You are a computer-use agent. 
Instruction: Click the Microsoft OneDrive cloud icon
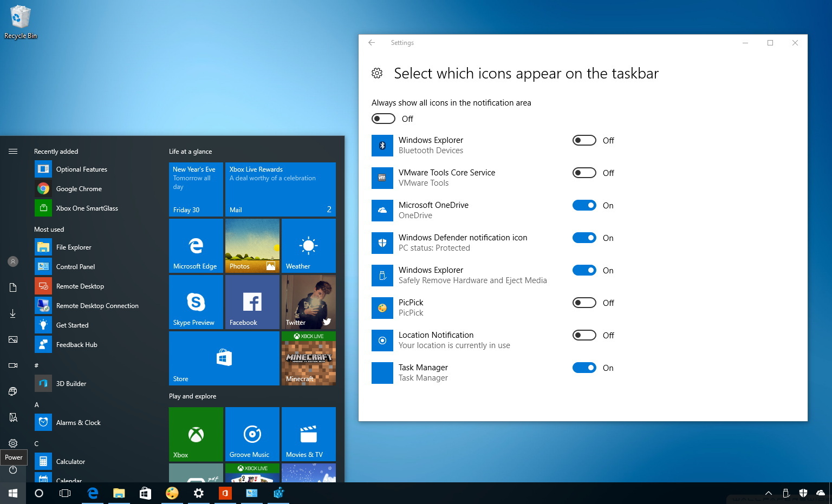(x=382, y=210)
